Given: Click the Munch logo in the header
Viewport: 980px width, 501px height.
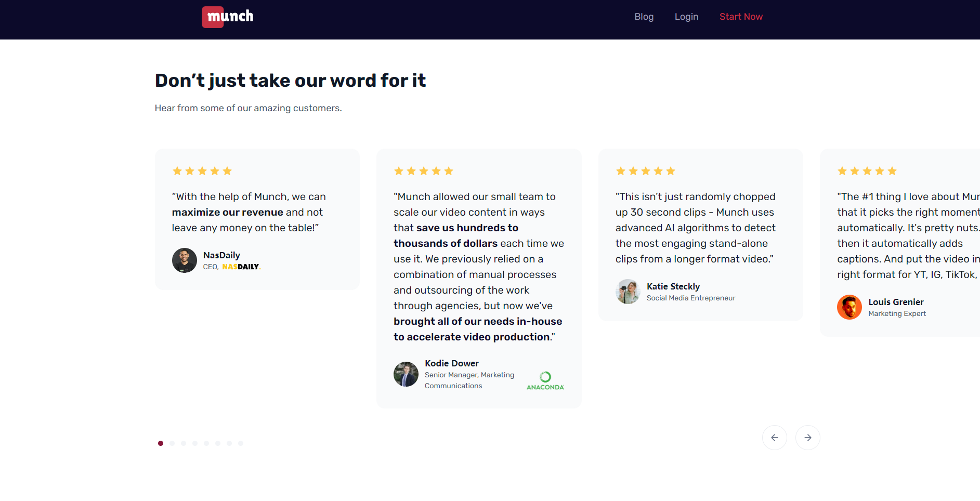Looking at the screenshot, I should (228, 17).
